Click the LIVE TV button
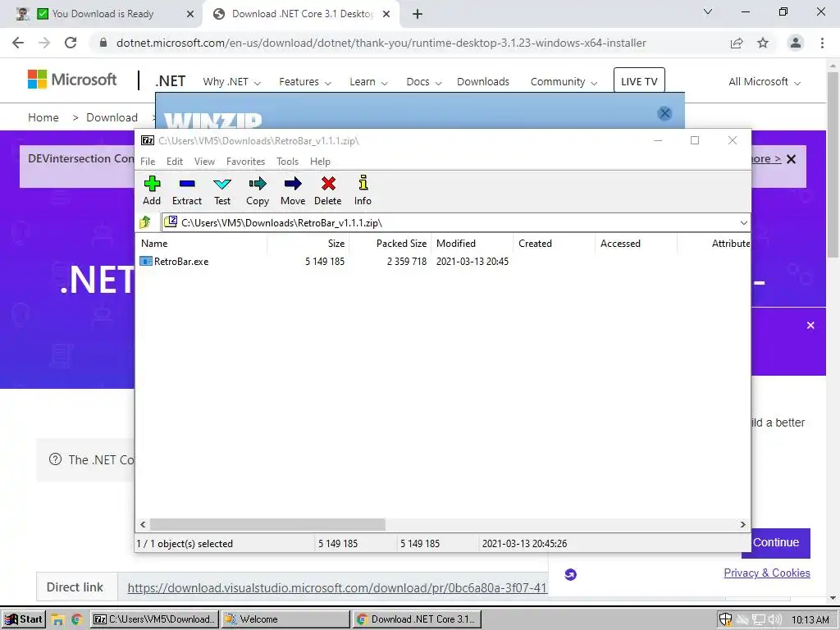 click(639, 81)
